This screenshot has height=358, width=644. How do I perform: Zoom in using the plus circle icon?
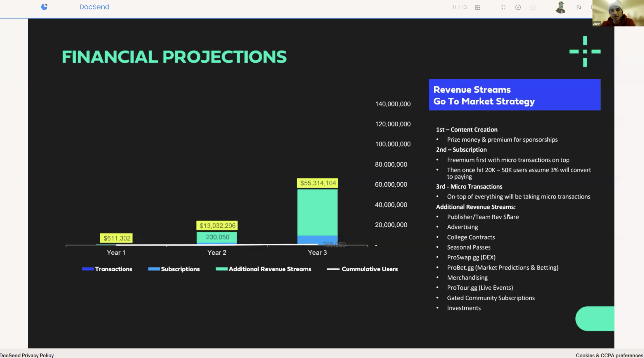click(518, 7)
